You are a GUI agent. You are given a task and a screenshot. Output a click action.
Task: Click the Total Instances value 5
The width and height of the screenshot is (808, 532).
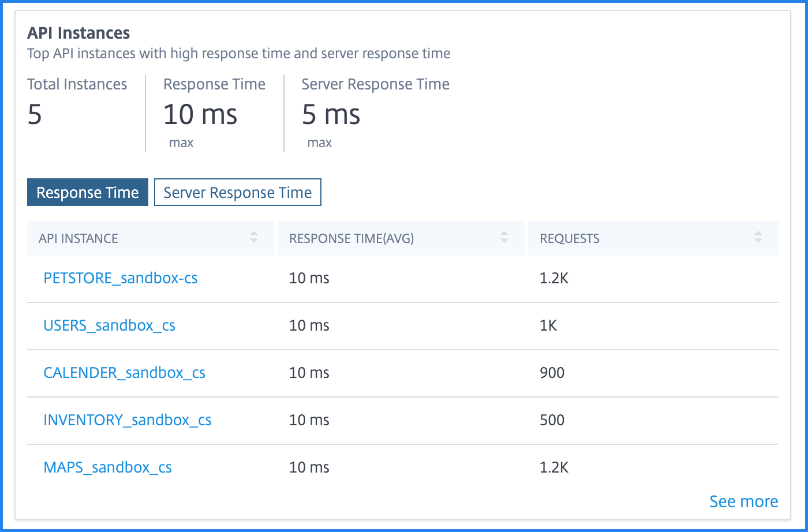pos(35,114)
